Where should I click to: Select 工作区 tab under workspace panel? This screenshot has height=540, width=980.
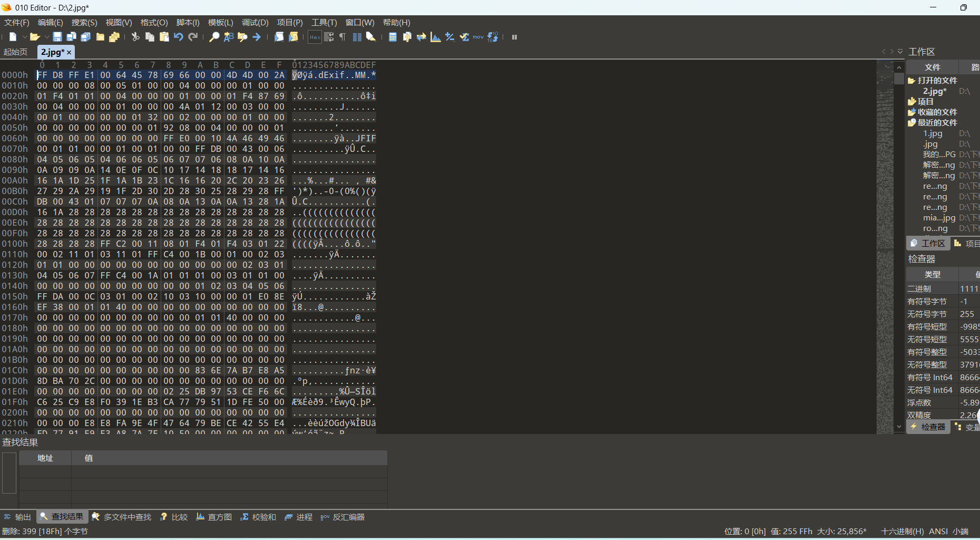[x=928, y=243]
